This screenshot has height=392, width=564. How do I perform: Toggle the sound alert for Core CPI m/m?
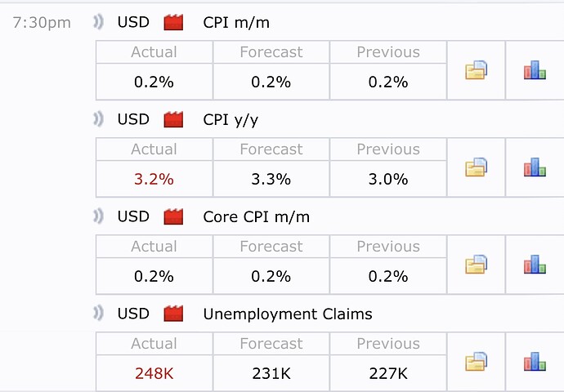99,217
